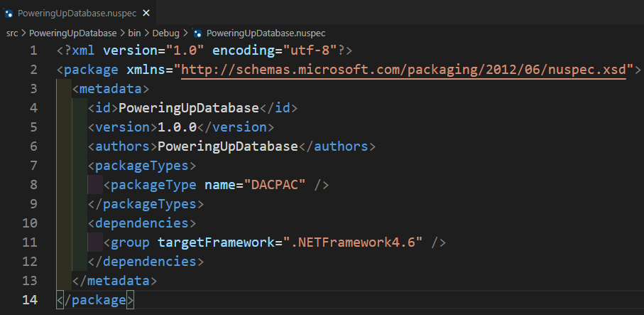Close the PoweringUpDatabase.nuspec tab
Image resolution: width=644 pixels, height=315 pixels.
coord(146,14)
